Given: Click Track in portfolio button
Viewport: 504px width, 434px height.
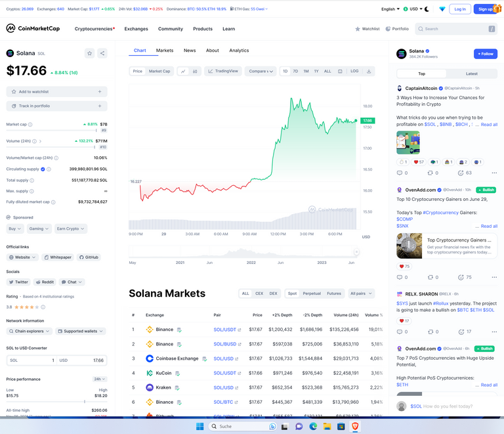Looking at the screenshot, I should point(56,106).
